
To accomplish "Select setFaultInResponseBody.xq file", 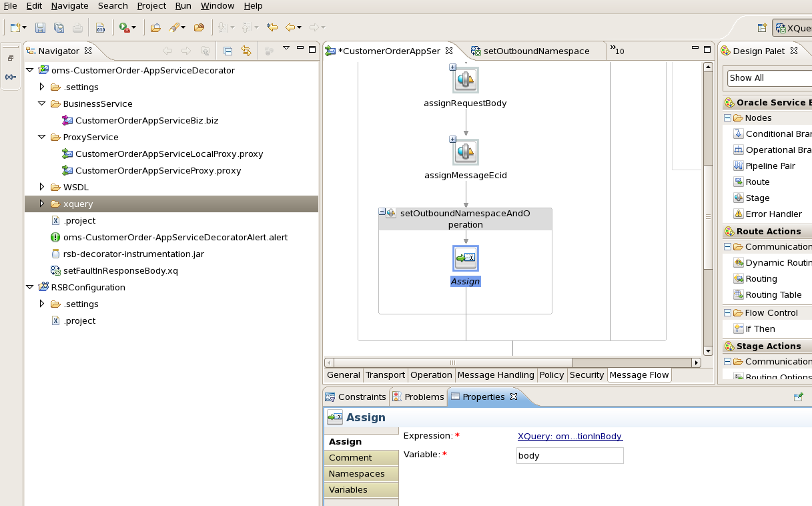I will [x=121, y=270].
